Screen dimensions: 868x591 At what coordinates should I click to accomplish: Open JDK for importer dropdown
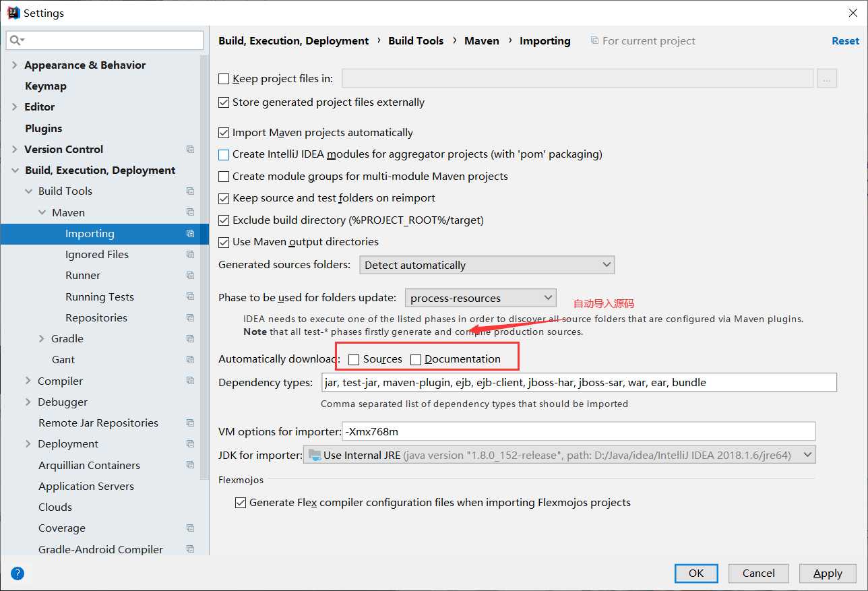pyautogui.click(x=559, y=455)
